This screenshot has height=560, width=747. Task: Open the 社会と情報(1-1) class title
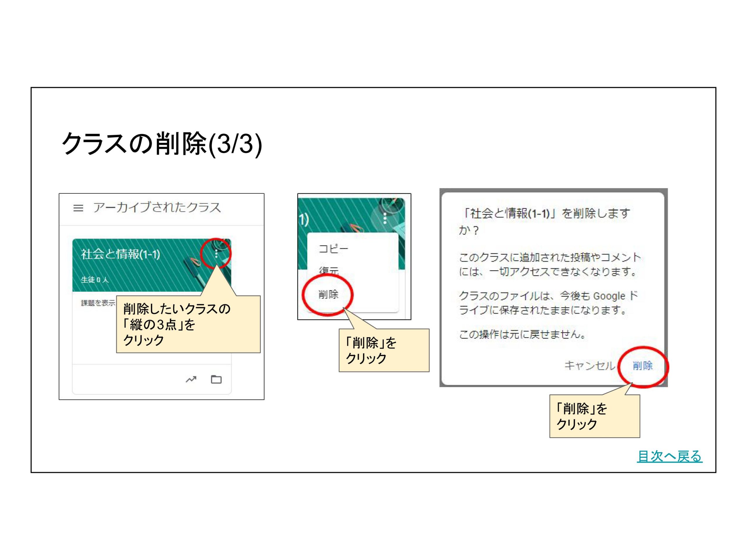[121, 254]
